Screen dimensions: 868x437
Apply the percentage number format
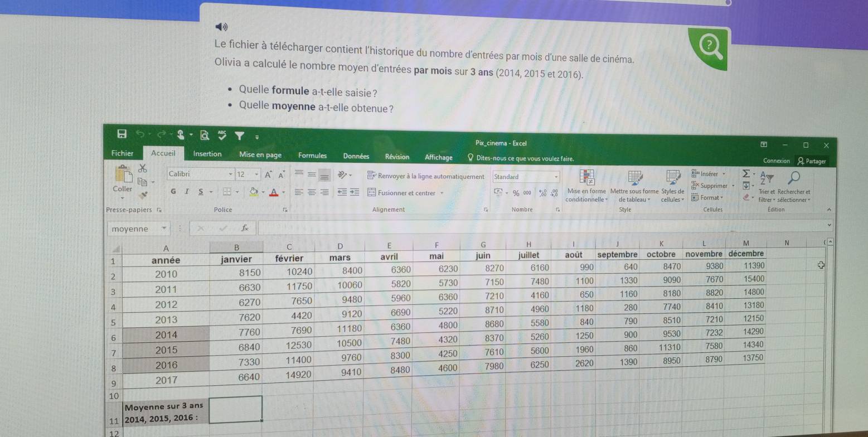pyautogui.click(x=515, y=192)
